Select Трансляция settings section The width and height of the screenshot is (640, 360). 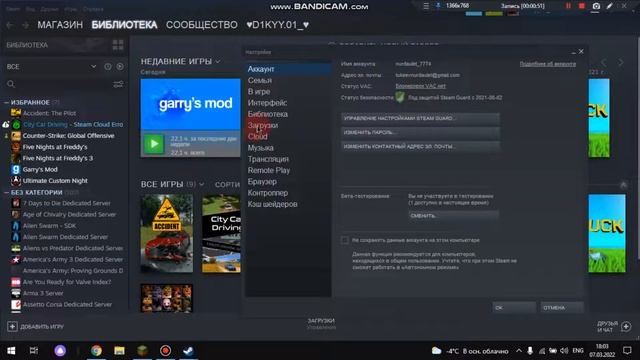(288, 159)
